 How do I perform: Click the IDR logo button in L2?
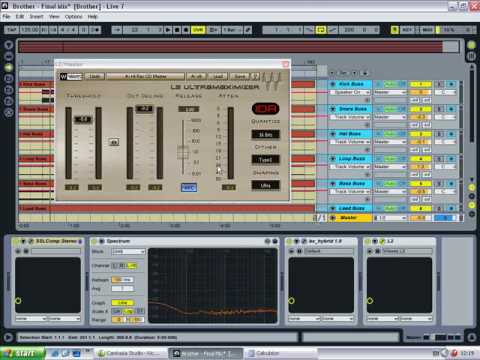265,109
